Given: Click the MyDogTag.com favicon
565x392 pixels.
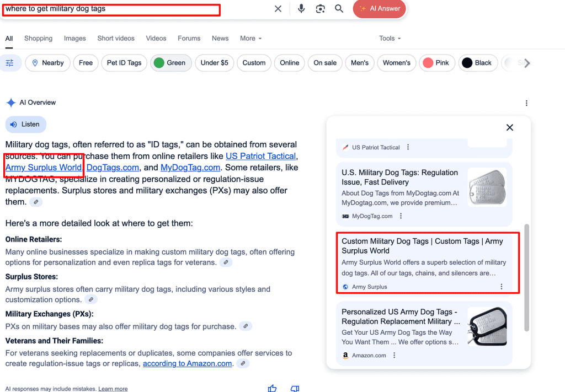Looking at the screenshot, I should point(345,216).
